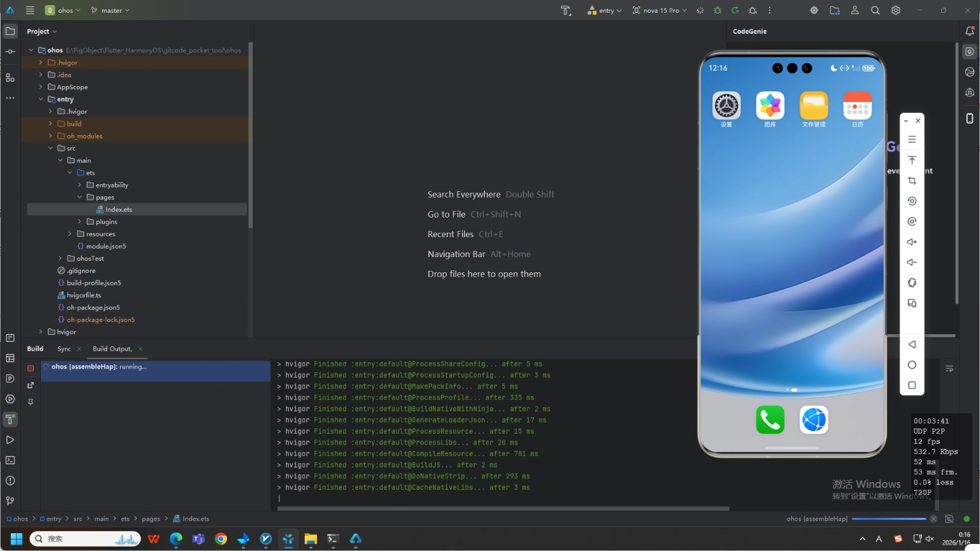Click the device phone icon in right sidebar

(970, 118)
